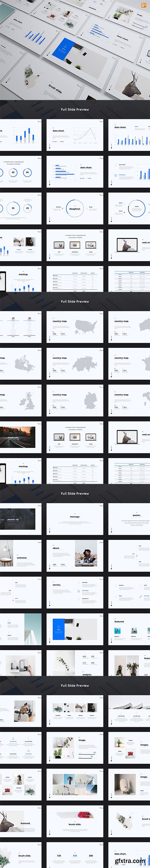Viewport: 150px width, 868px height.
Task: Select the thank you. forest road slide
Action: click(21, 437)
